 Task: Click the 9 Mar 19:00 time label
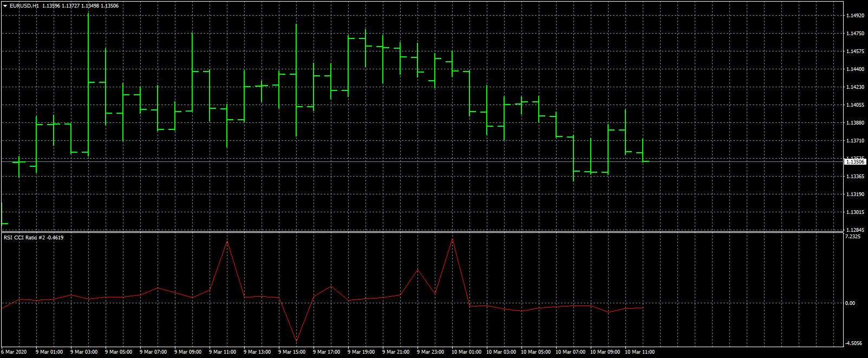tap(361, 352)
